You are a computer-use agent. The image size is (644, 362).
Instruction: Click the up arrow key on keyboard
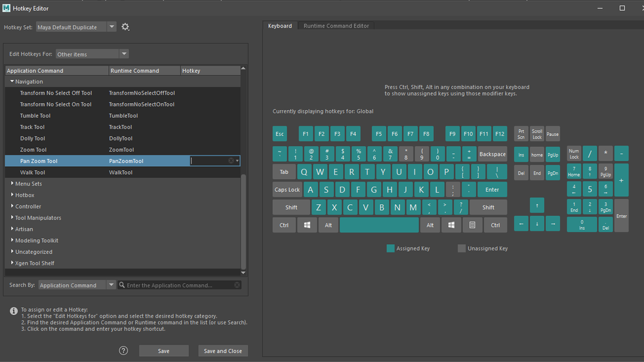tap(537, 205)
